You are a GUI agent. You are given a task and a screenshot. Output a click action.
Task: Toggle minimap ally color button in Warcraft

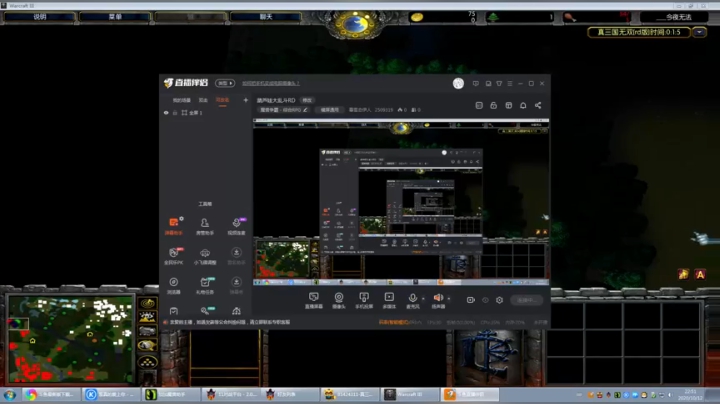(x=147, y=331)
